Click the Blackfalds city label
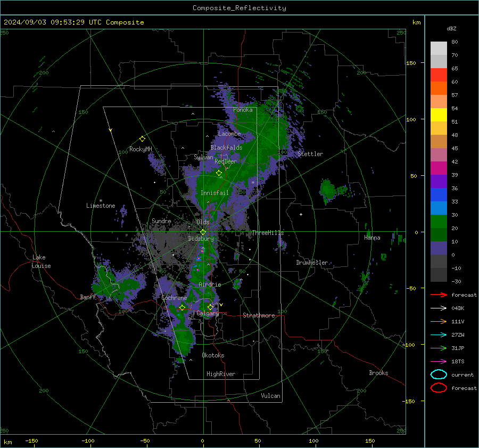Screen dimensions: 479x448 [226, 148]
